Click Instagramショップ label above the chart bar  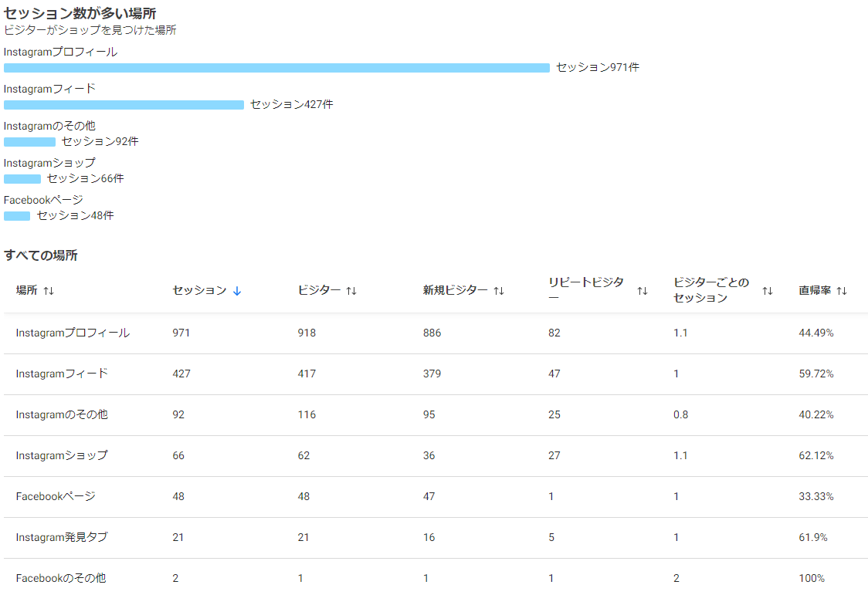pos(50,163)
